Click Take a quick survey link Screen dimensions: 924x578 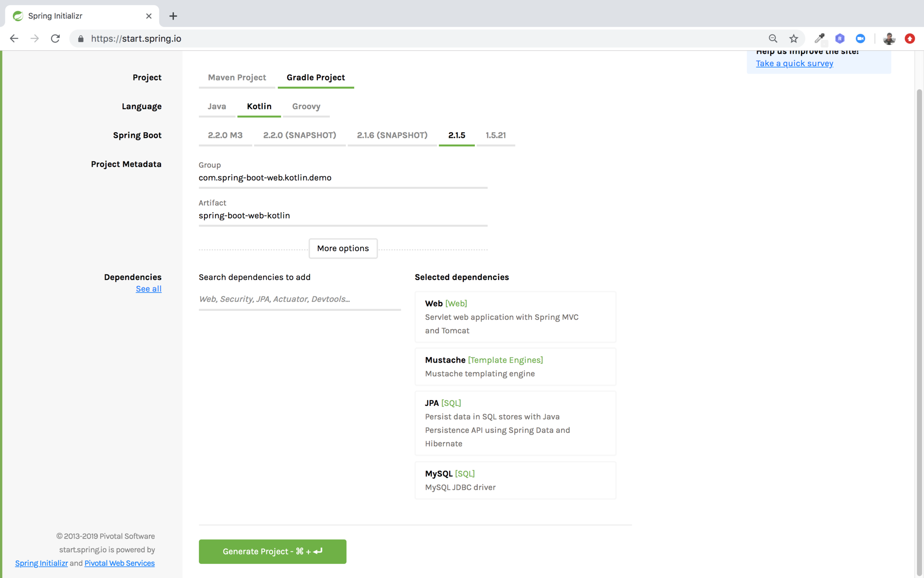click(794, 63)
